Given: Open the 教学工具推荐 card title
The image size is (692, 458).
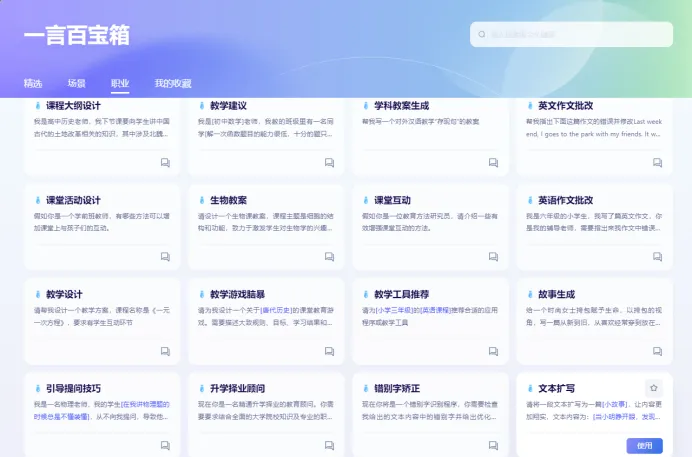Looking at the screenshot, I should 402,294.
